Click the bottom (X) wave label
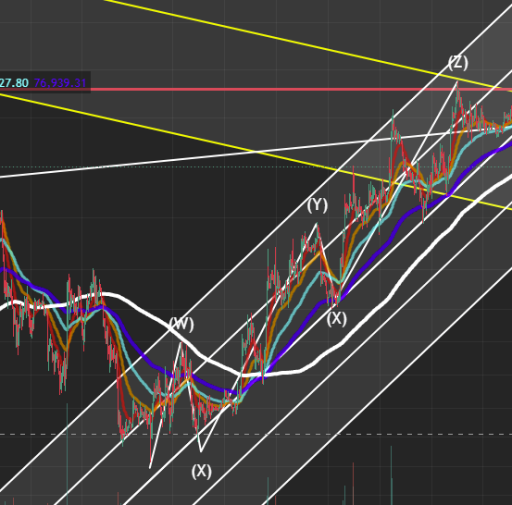Screen dimensions: 512x505 point(201,472)
